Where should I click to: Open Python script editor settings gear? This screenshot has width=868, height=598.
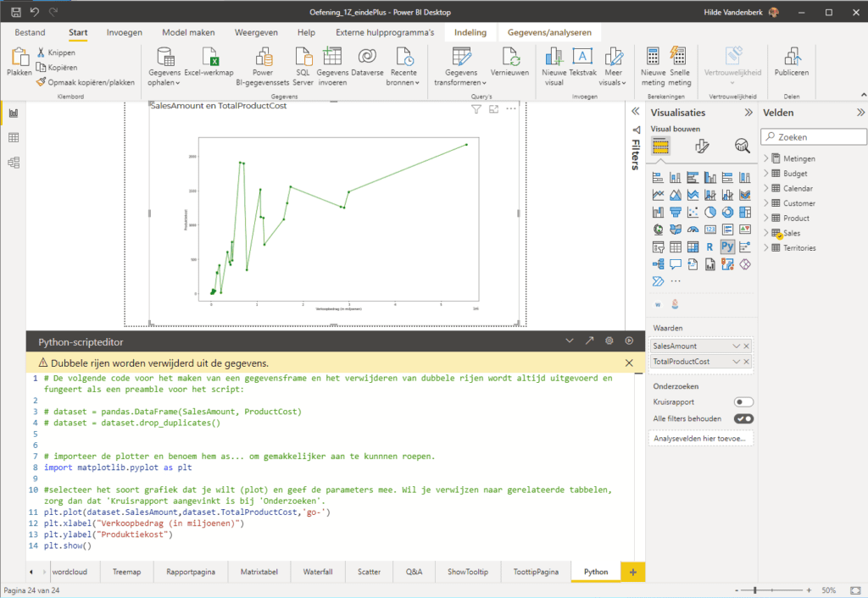[x=609, y=341]
